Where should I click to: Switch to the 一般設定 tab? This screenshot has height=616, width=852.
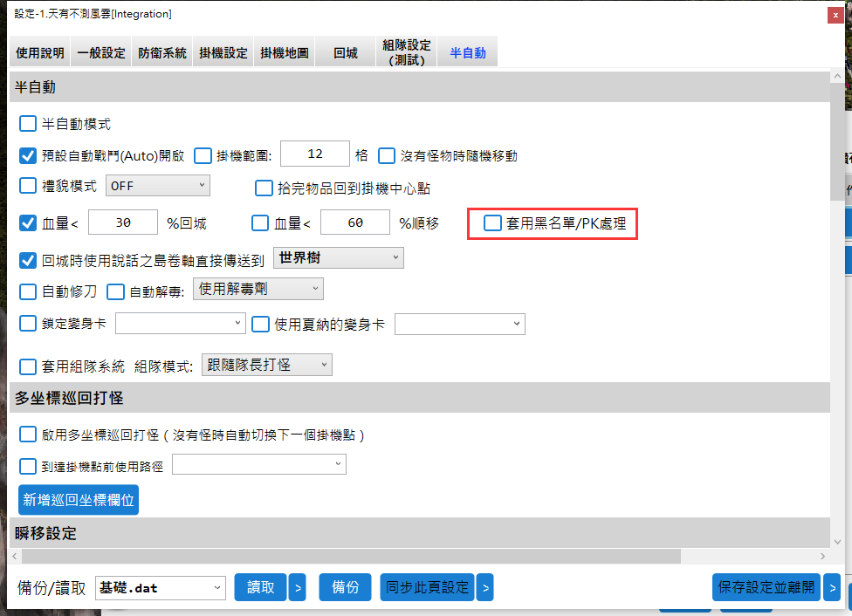pos(101,52)
